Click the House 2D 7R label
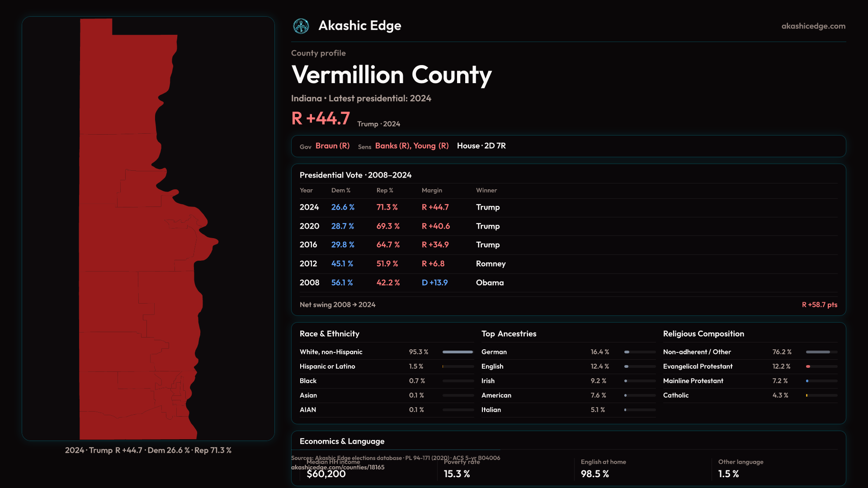The image size is (868, 488). coord(481,146)
